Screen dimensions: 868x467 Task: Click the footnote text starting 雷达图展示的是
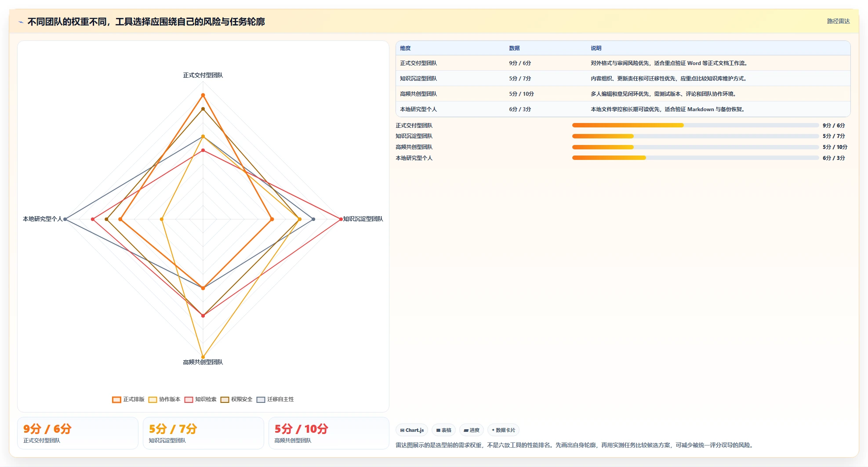tap(575, 445)
